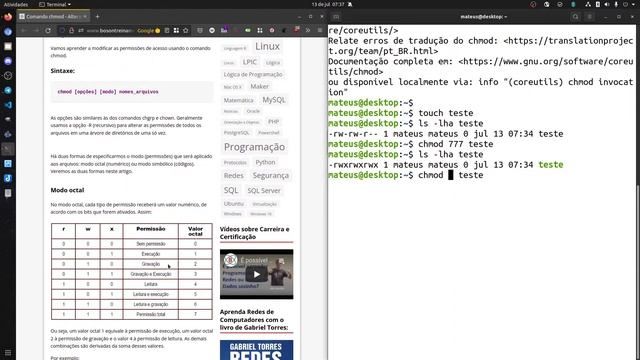Click the Linux tag in the tag cloud
This screenshot has height=360, width=640.
point(267,47)
